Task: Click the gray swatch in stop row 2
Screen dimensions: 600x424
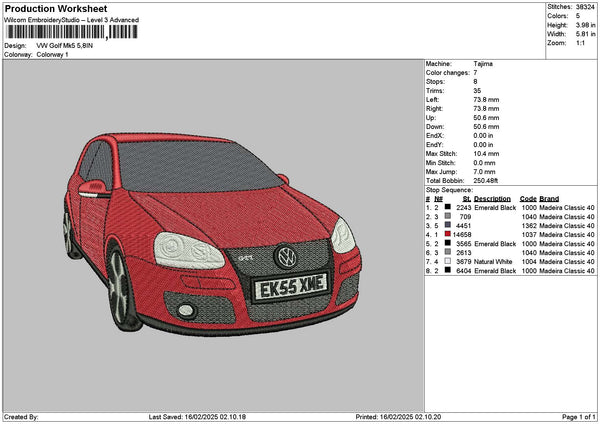Action: [447, 216]
